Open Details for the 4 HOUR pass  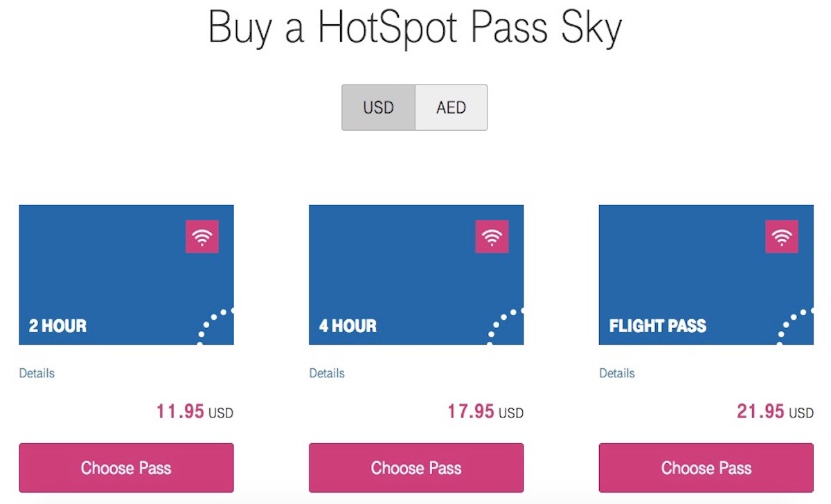[327, 373]
